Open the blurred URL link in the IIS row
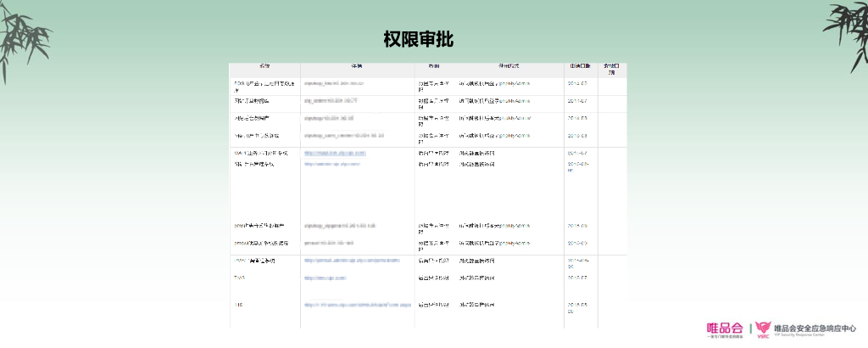Viewport: 868px width, 348px height. (357, 304)
